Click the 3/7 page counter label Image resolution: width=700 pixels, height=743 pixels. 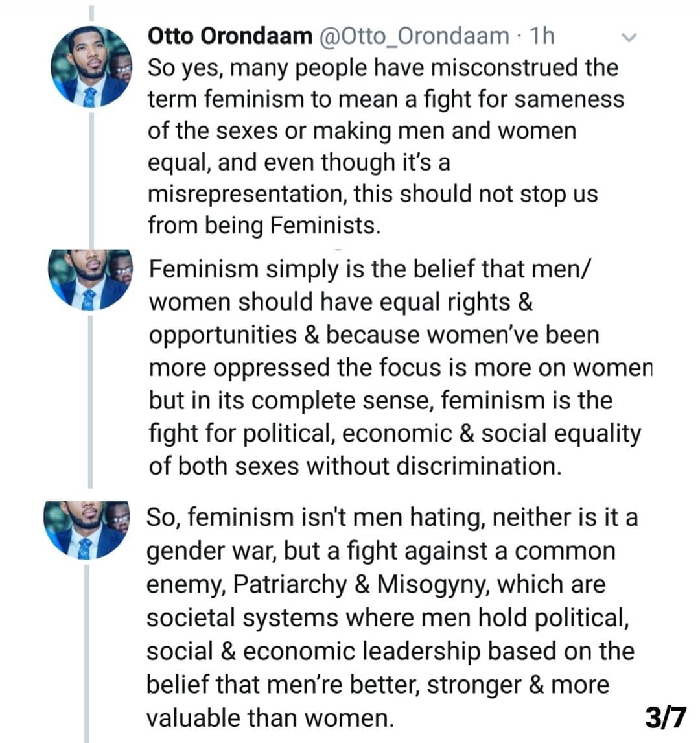point(666,718)
